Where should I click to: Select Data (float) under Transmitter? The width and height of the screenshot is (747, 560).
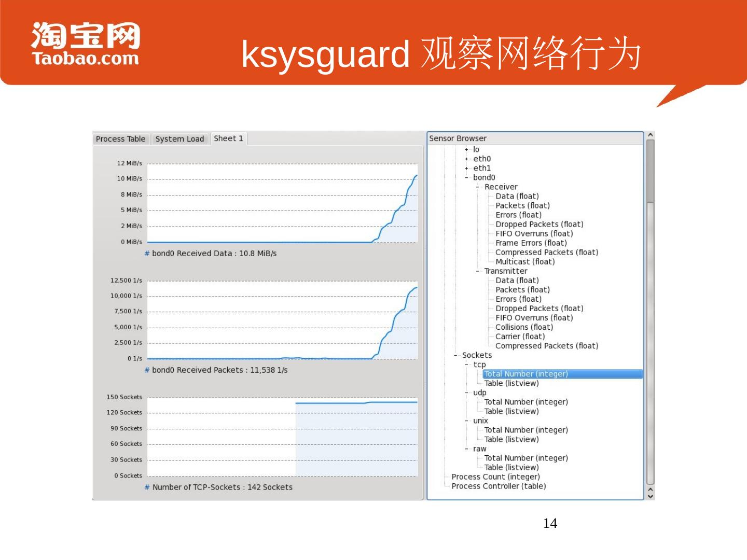pos(517,281)
